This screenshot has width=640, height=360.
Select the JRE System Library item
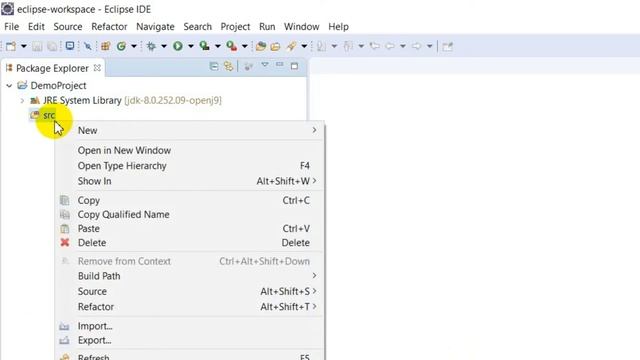132,100
